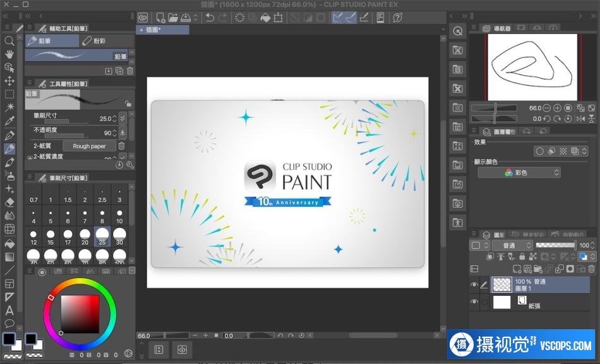Open Layer Property effect options dropdown arrow

pyautogui.click(x=584, y=151)
